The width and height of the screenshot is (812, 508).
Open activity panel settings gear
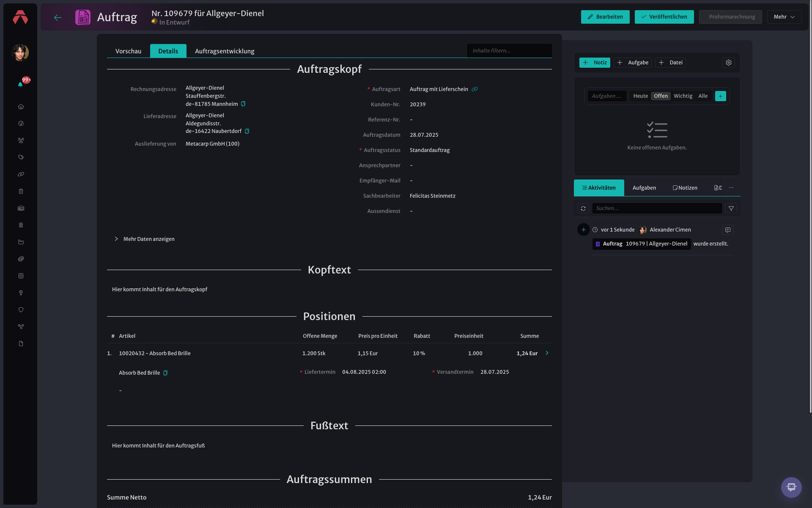(729, 63)
